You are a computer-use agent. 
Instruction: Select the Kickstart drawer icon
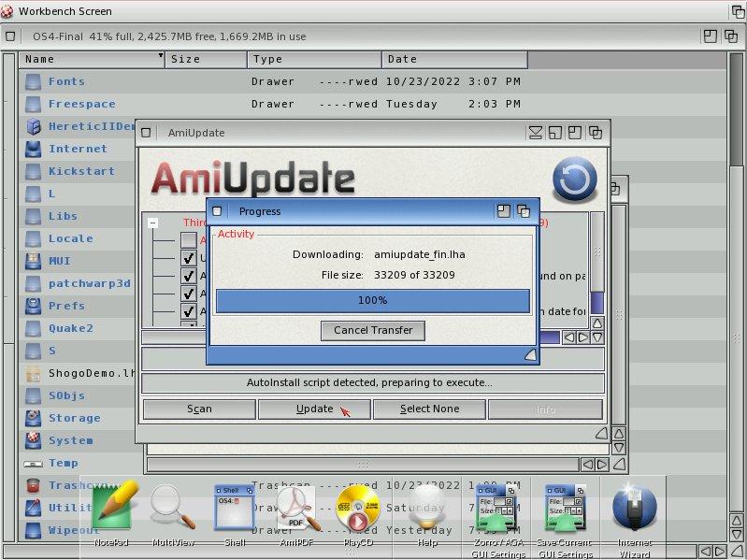point(33,171)
